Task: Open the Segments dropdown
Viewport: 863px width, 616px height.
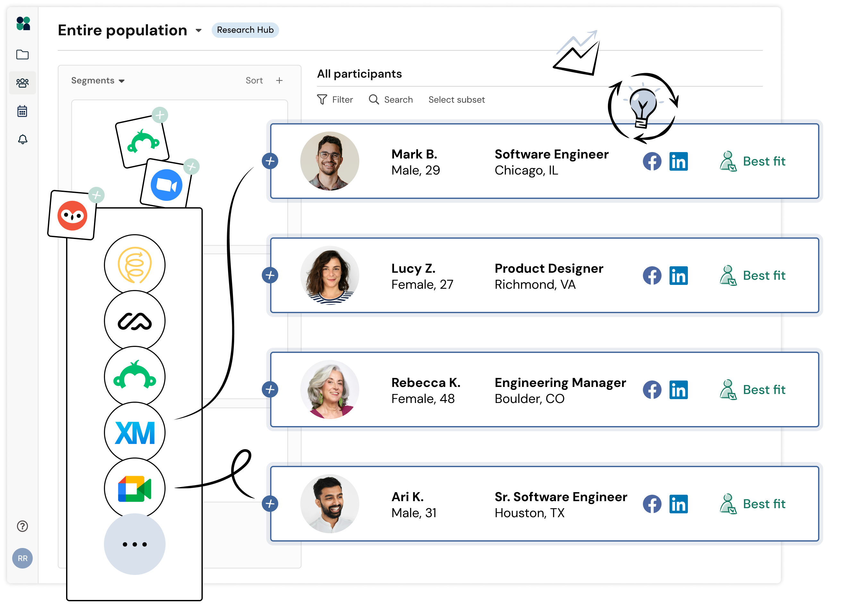Action: click(97, 81)
